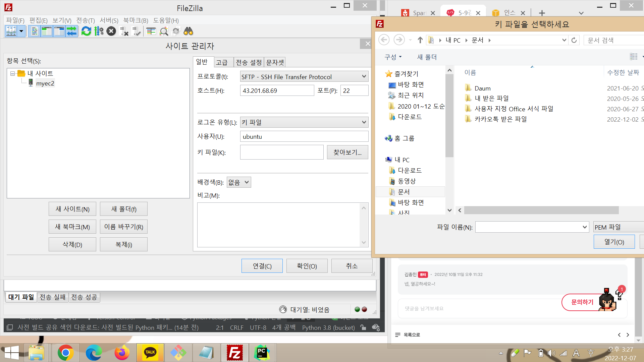
Task: Click the cancel current operation icon
Action: (x=111, y=32)
